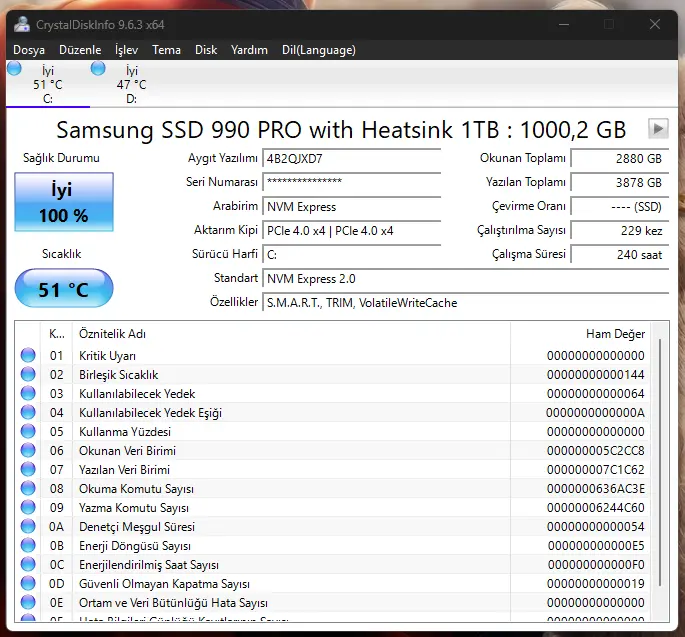Click status orb for Güvenli Olmayan Kapatma row
Screen dimensions: 685x637
pyautogui.click(x=28, y=583)
